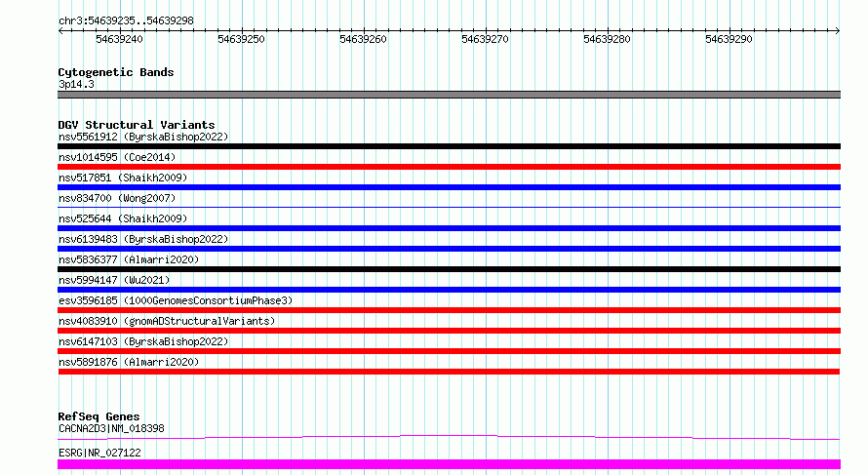This screenshot has height=475, width=868.
Task: Click the thick magenta ESRG gene bar
Action: coord(449,464)
